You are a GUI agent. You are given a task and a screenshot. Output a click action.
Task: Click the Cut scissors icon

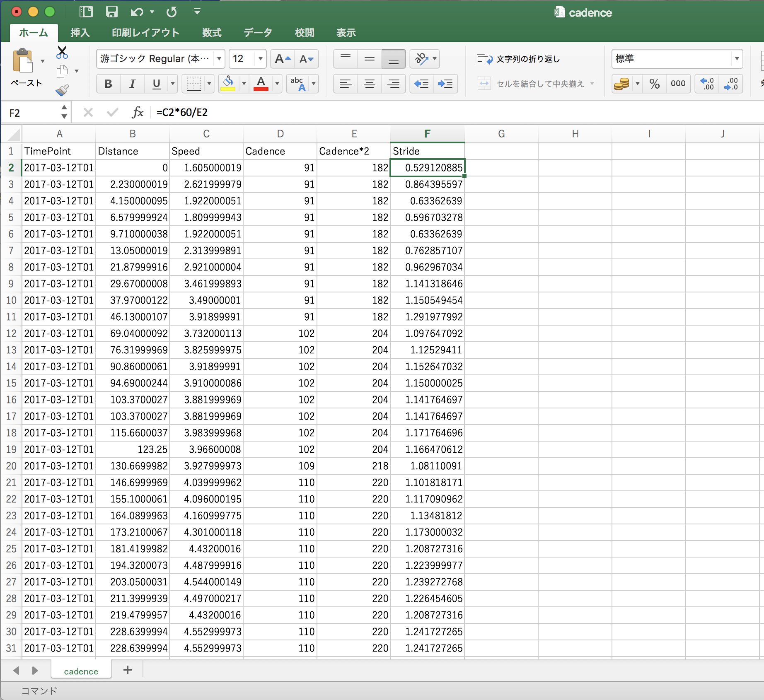(x=62, y=53)
